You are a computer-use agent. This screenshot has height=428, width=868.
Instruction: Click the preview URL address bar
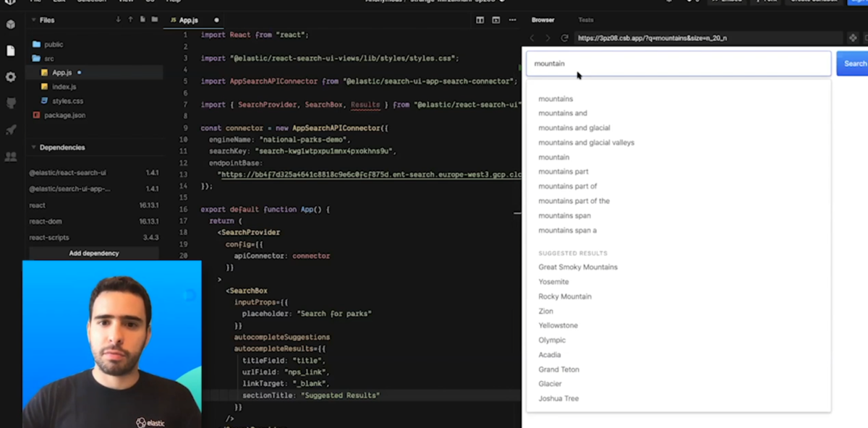[709, 38]
